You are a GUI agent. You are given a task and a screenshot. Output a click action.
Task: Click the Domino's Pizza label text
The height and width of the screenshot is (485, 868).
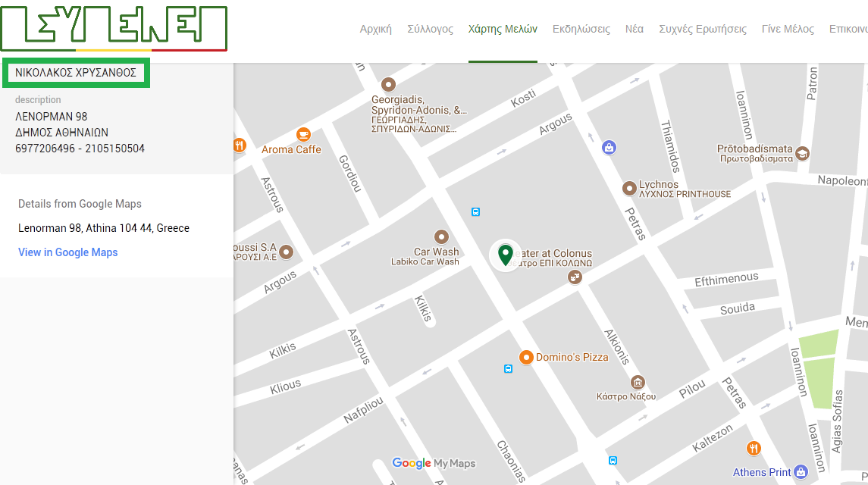tap(572, 357)
